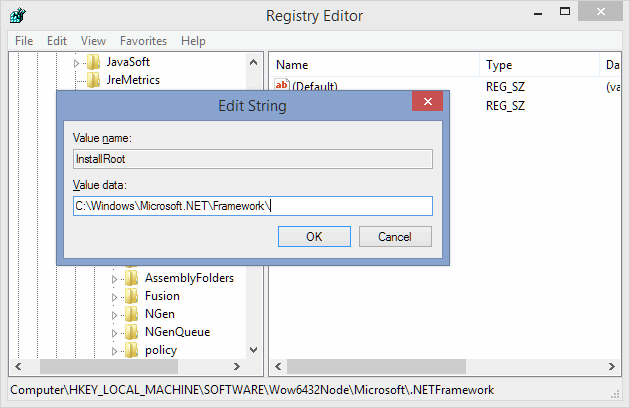This screenshot has width=630, height=408.
Task: Close the Registry Editor window
Action: (x=600, y=12)
